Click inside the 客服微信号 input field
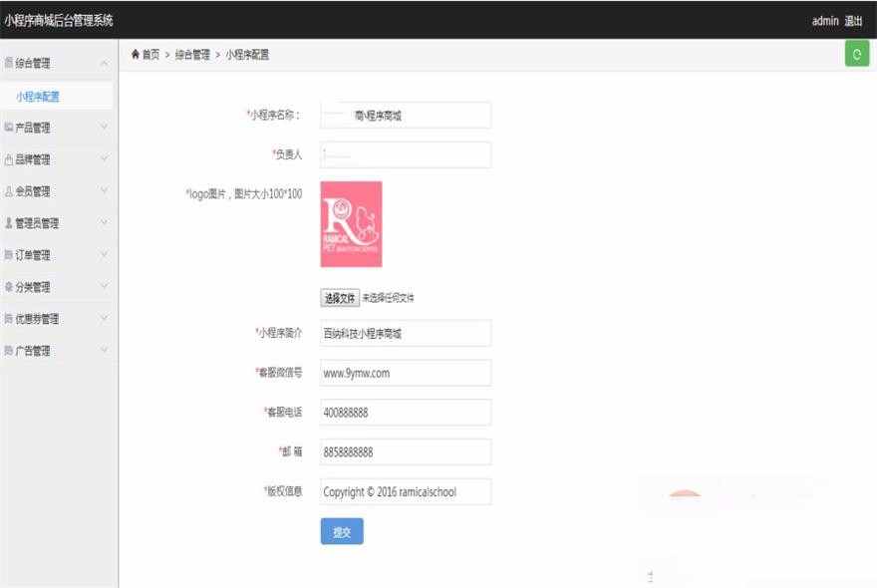877x588 pixels. click(x=404, y=373)
